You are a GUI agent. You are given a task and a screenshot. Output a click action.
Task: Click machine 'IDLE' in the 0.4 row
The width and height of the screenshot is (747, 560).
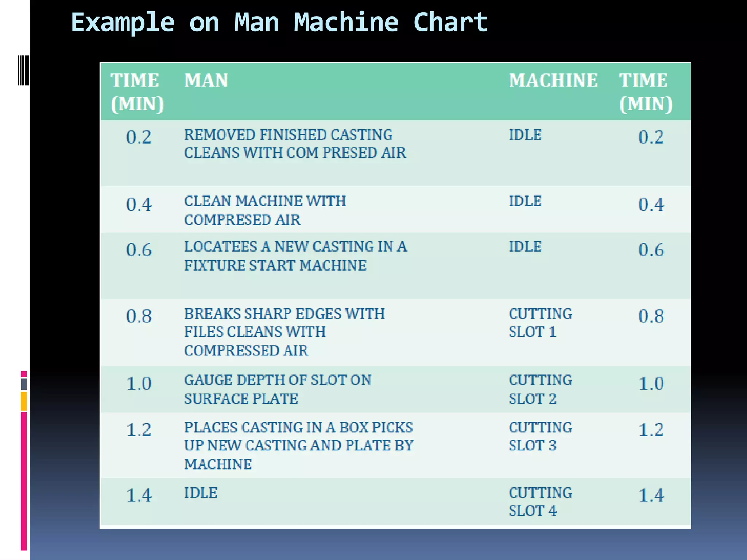click(525, 201)
